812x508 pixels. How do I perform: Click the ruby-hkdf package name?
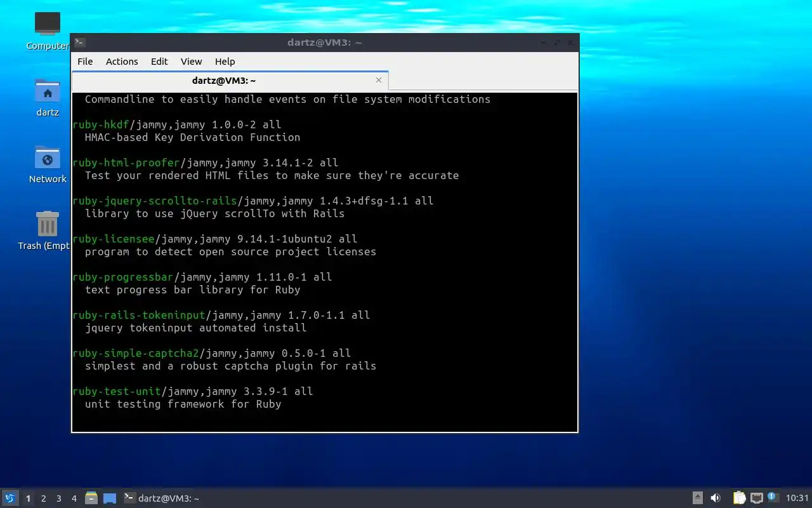tap(101, 124)
